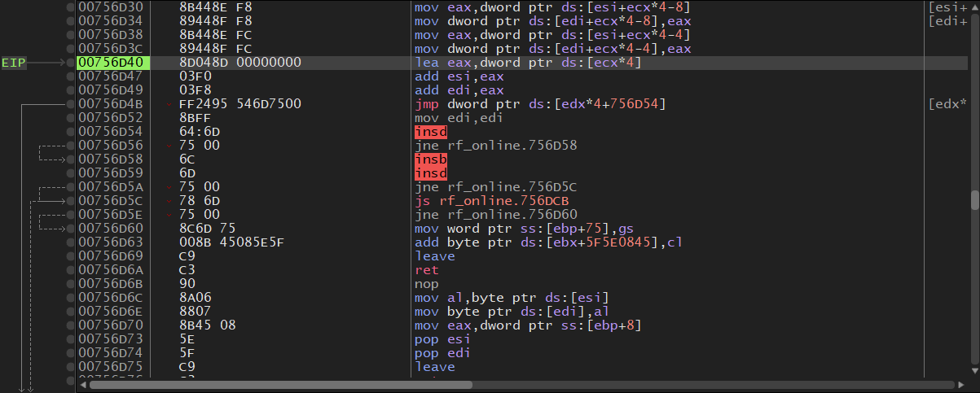The width and height of the screenshot is (980, 393).
Task: Click the vertical scrollbar thumb
Action: coord(974,200)
